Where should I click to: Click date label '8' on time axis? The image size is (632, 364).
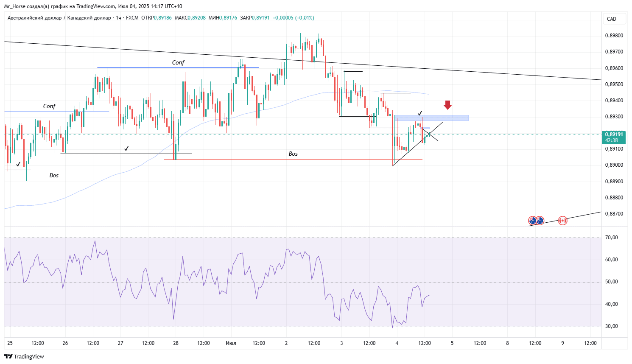pyautogui.click(x=507, y=343)
